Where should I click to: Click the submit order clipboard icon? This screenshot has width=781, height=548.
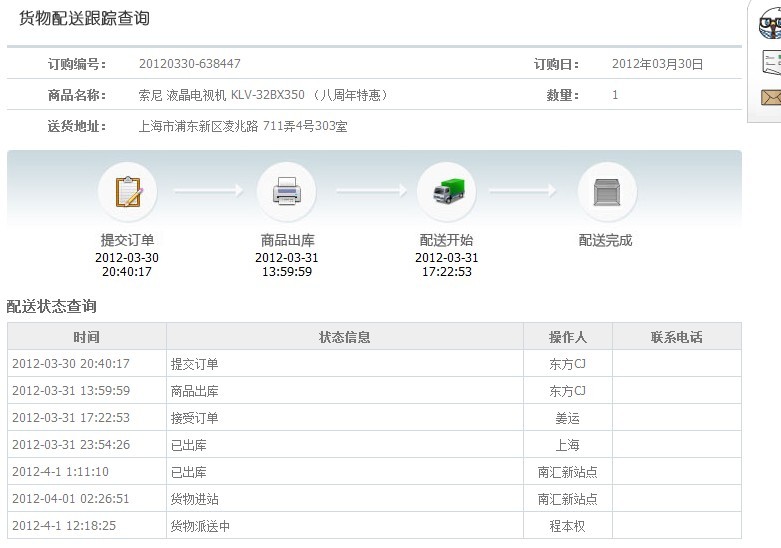coord(128,192)
